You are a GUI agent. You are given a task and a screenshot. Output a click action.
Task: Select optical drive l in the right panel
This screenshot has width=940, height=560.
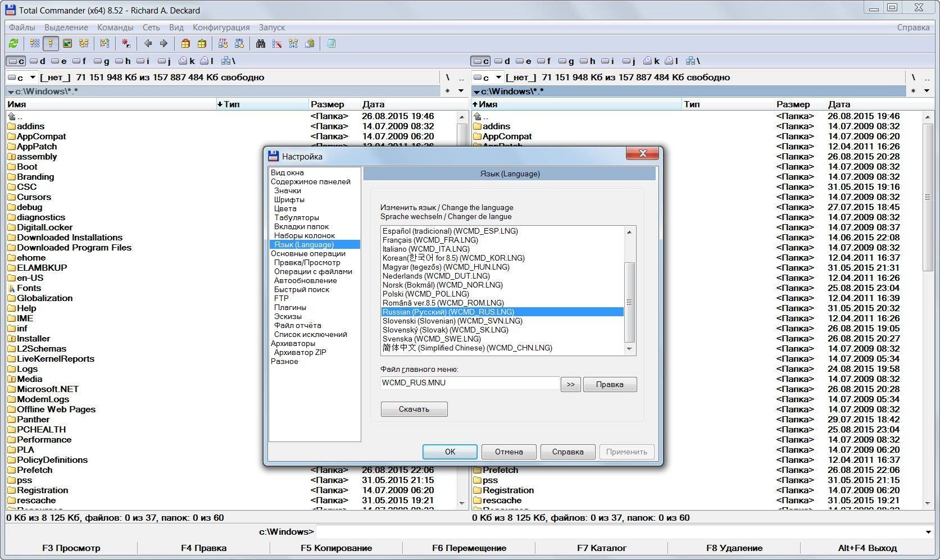click(671, 61)
